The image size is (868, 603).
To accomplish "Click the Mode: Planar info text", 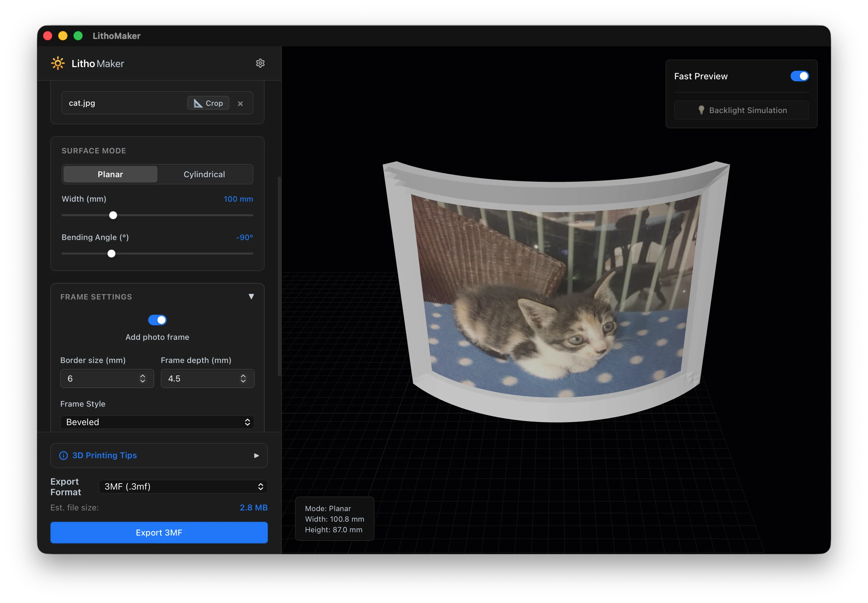I will (x=328, y=508).
